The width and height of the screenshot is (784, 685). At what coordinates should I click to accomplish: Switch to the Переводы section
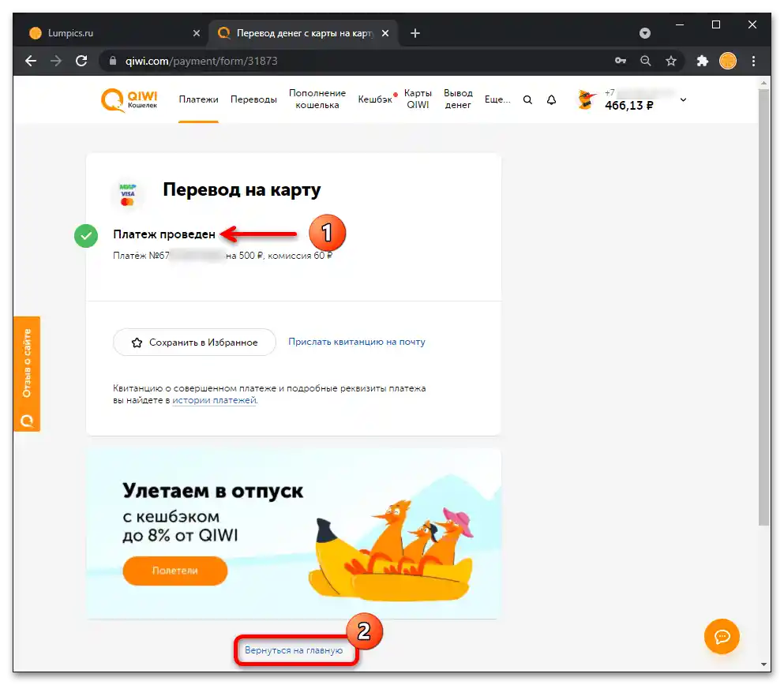tap(253, 99)
